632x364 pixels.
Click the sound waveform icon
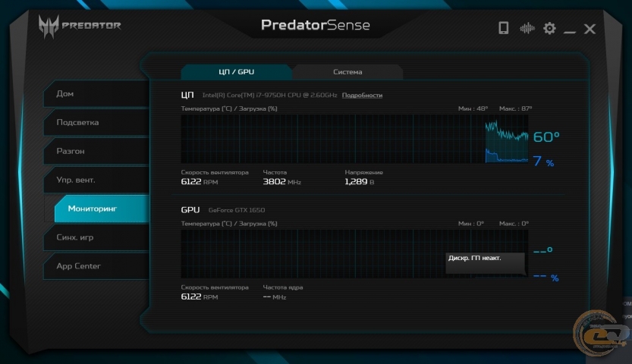click(x=527, y=28)
